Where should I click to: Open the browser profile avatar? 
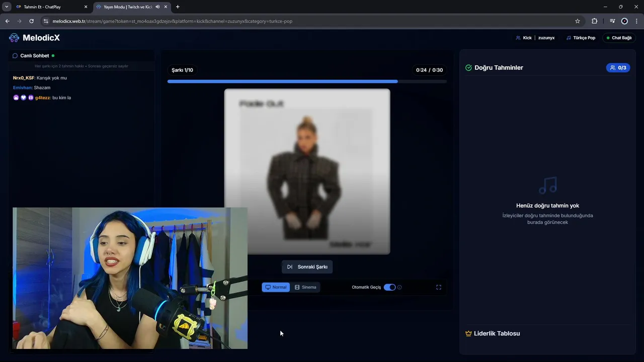624,21
